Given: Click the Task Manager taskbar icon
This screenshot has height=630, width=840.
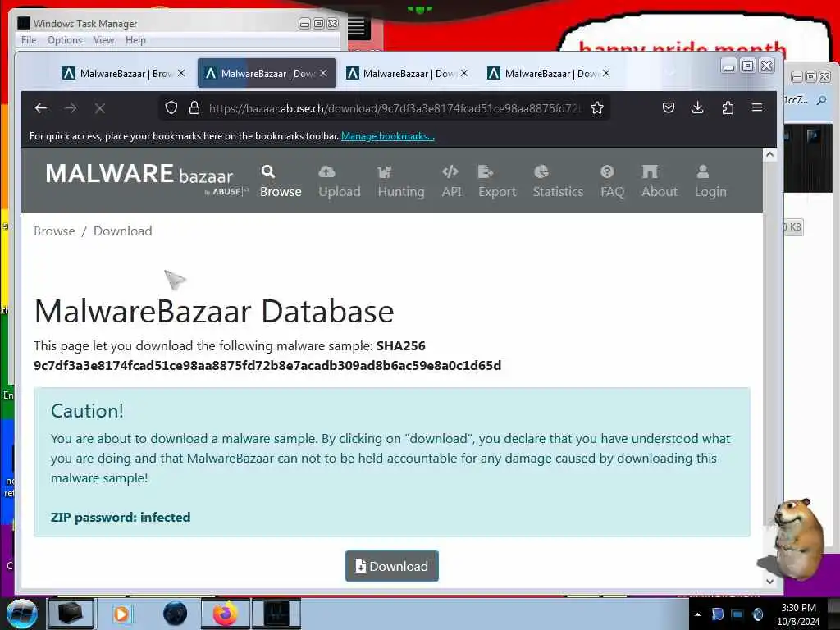Looking at the screenshot, I should click(x=276, y=614).
